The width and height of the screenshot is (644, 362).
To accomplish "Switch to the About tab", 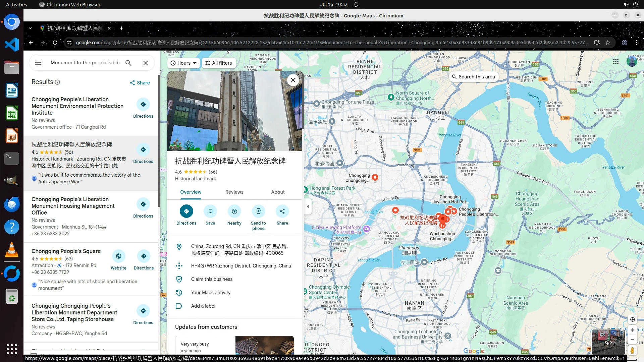I will (x=278, y=192).
